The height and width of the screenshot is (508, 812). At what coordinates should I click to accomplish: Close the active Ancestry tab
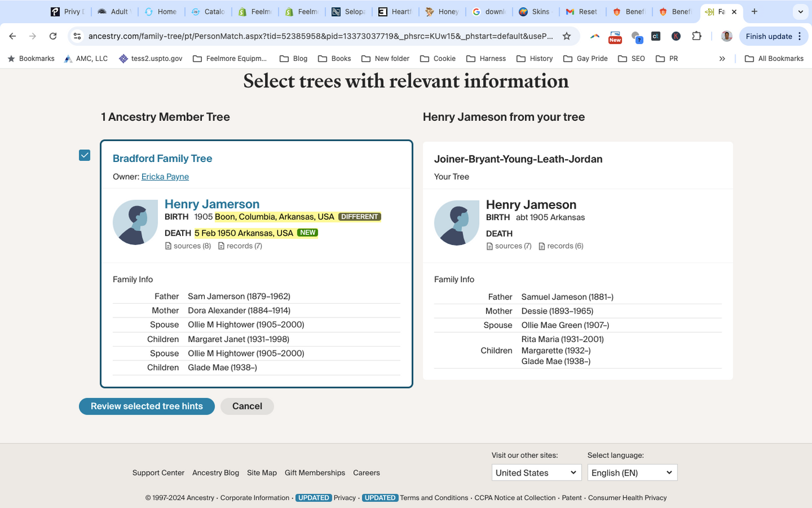point(734,12)
